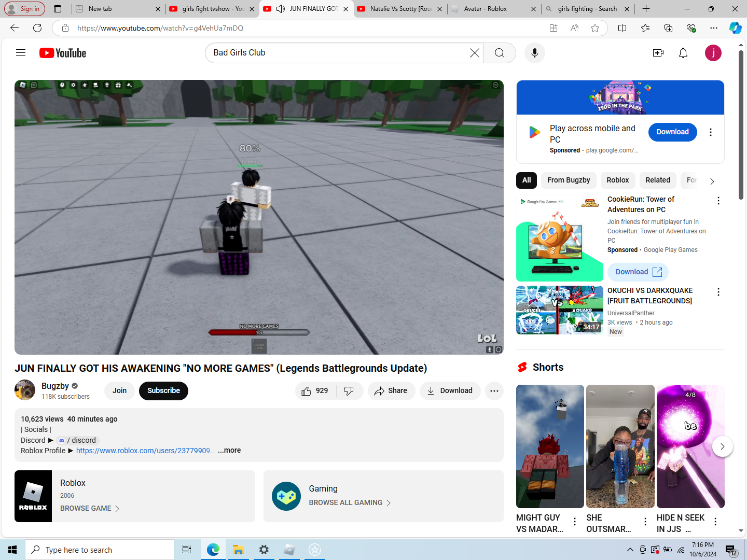Click the address bar URL

[x=160, y=28]
